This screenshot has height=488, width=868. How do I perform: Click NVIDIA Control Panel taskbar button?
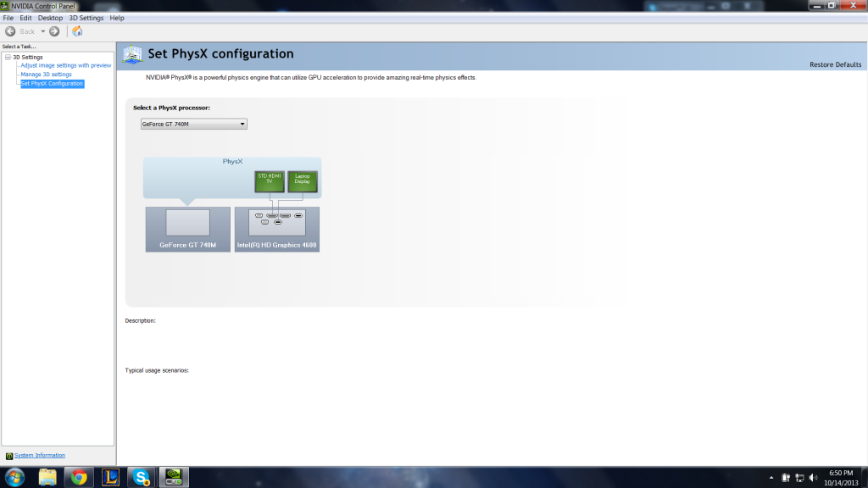tap(174, 477)
